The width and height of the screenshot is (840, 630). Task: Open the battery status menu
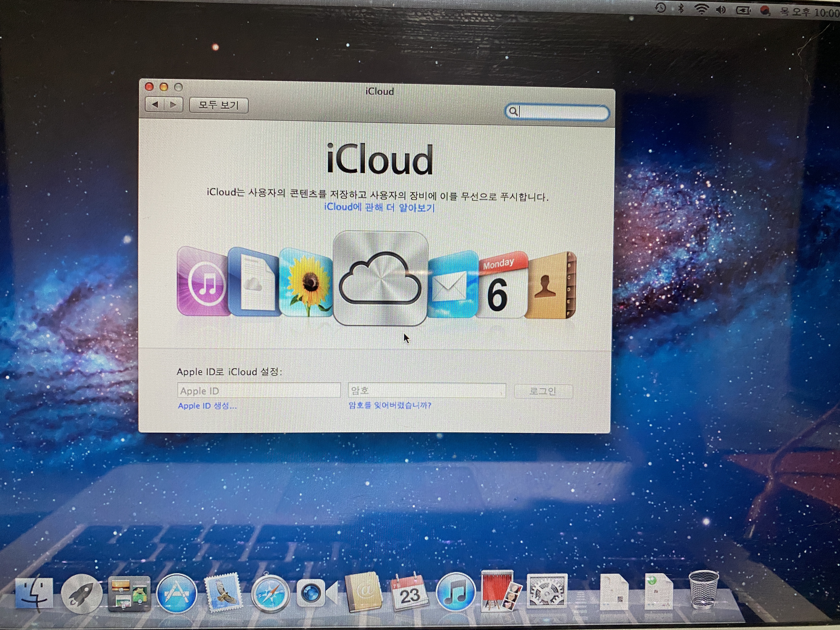point(743,11)
